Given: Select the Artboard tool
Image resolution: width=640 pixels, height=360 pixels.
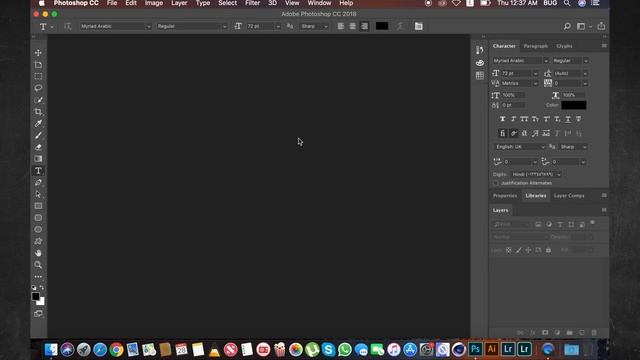Looking at the screenshot, I should pos(38,64).
